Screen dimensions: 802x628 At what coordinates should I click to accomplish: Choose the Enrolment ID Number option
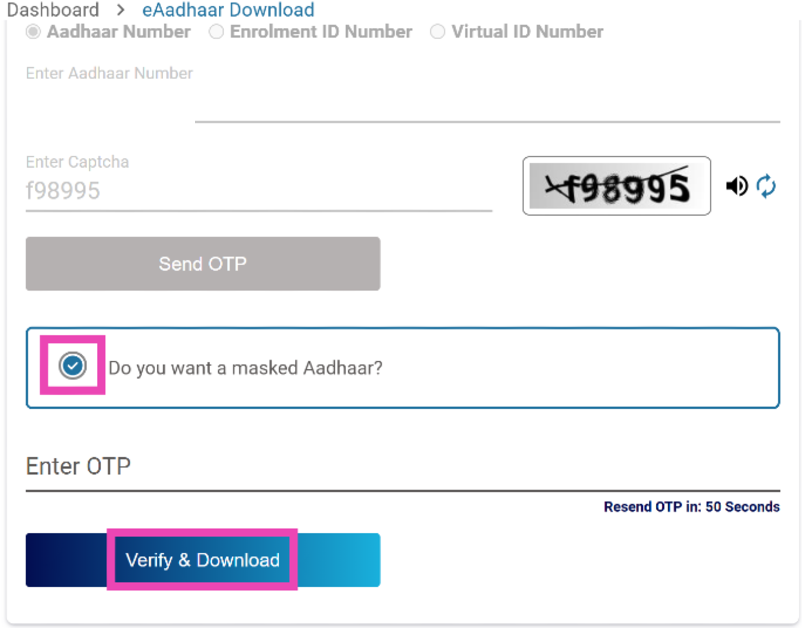pyautogui.click(x=216, y=32)
